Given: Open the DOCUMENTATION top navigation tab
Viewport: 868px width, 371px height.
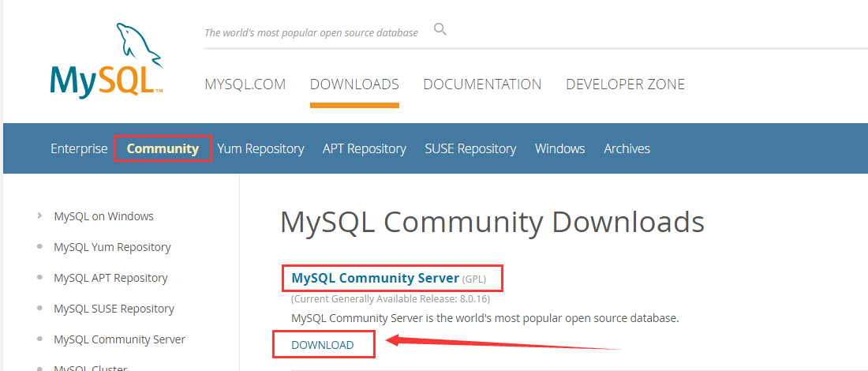Looking at the screenshot, I should [482, 84].
